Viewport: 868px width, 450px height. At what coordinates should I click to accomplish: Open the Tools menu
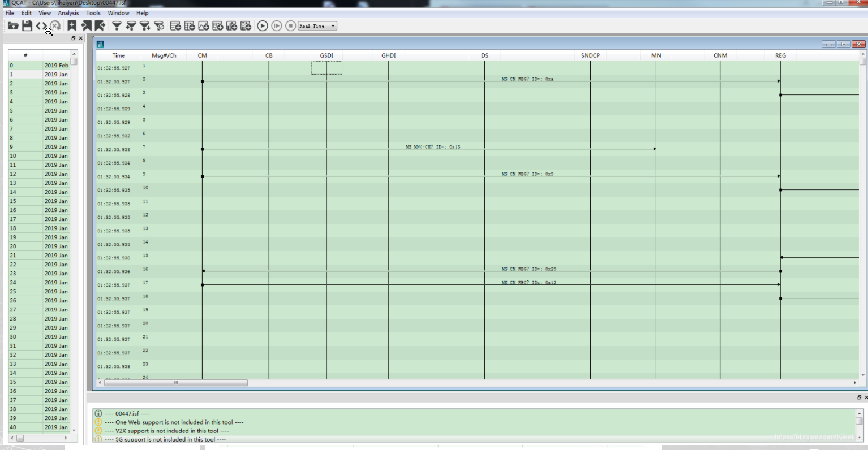pyautogui.click(x=93, y=12)
